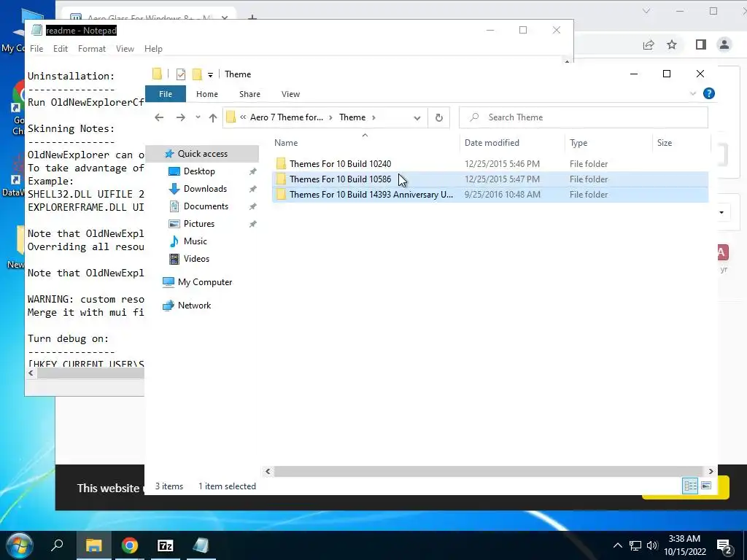Click the Explorer horizontal scrollbar
This screenshot has width=747, height=560.
point(488,472)
